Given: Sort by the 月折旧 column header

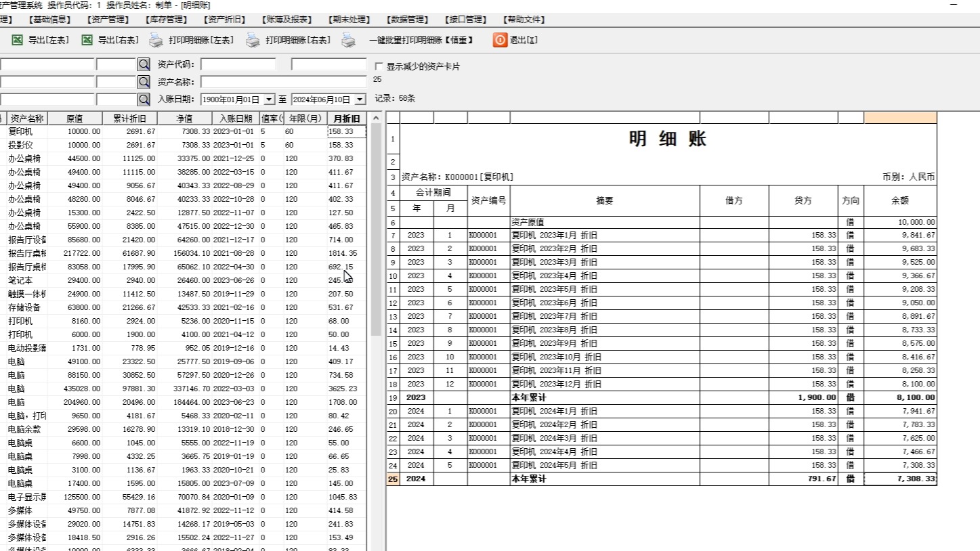Looking at the screenshot, I should click(x=347, y=118).
